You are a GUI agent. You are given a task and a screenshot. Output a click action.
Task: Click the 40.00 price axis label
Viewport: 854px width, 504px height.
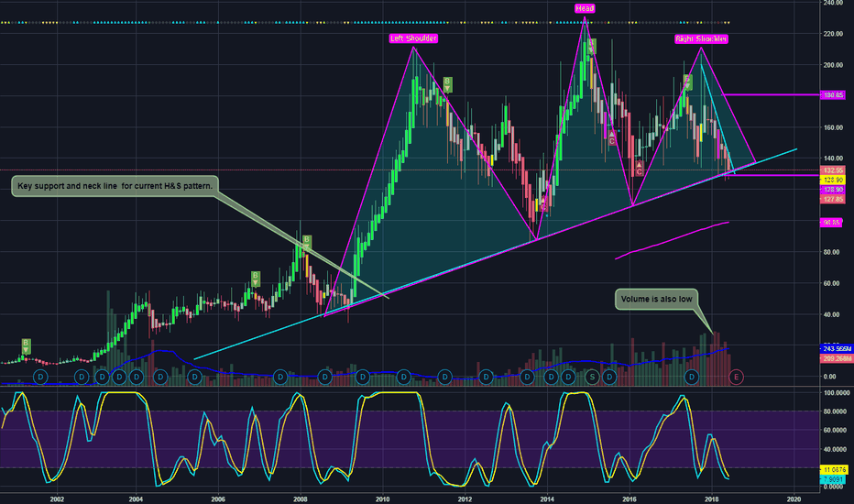click(833, 315)
